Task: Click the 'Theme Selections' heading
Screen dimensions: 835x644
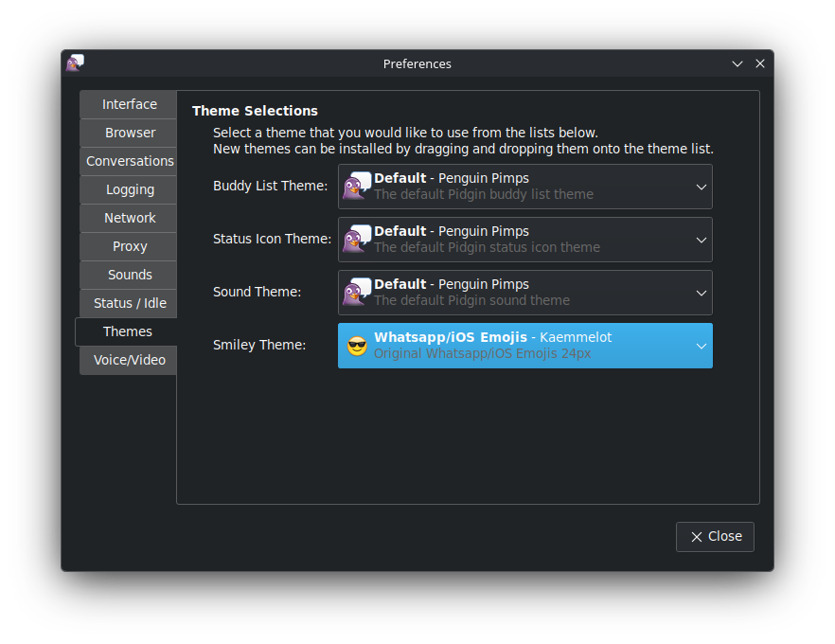Action: (255, 111)
